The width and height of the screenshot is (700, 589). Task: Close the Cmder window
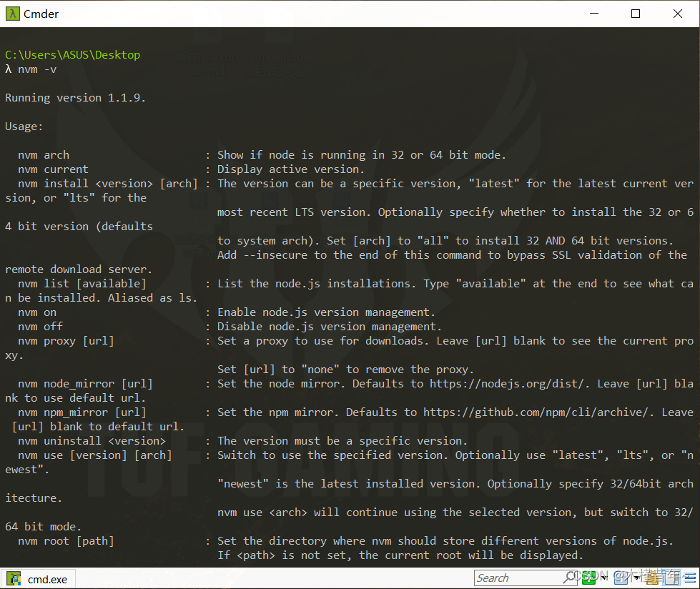677,14
